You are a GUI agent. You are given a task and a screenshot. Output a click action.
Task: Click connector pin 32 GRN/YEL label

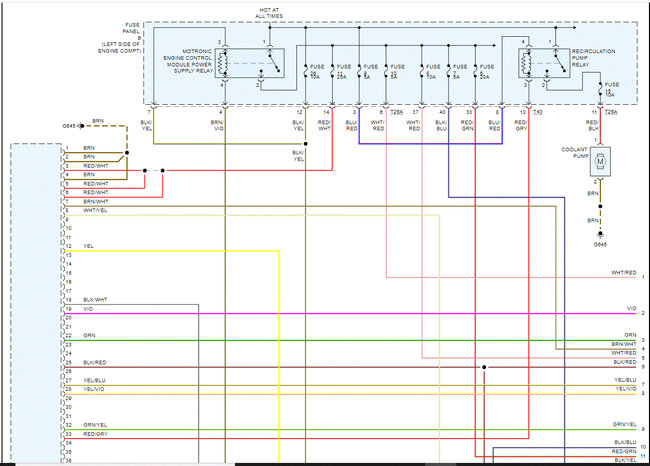[x=95, y=425]
